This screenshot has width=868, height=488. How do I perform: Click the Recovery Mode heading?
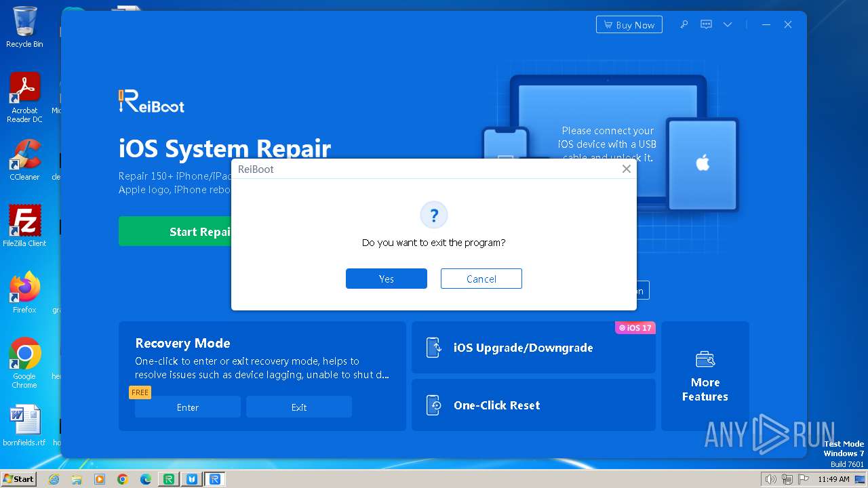click(x=182, y=343)
